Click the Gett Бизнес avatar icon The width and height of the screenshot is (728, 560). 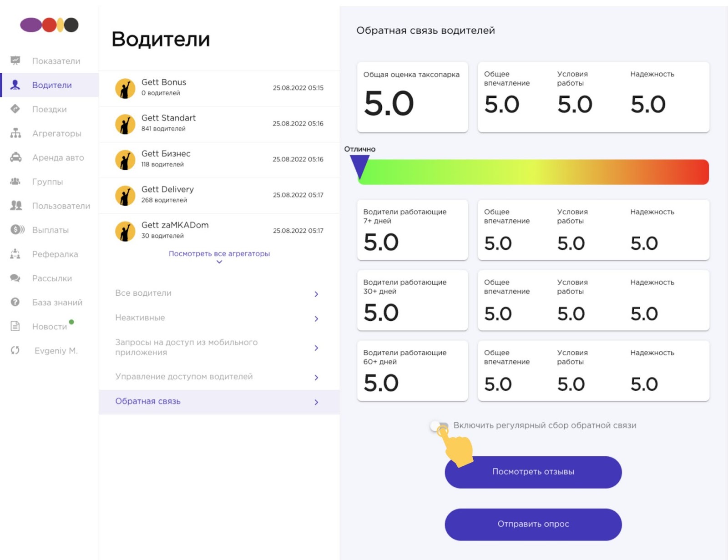(125, 160)
